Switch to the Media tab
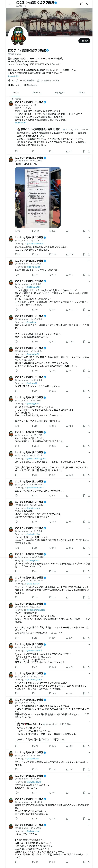Screen dimensions: 98x868 [82, 92]
